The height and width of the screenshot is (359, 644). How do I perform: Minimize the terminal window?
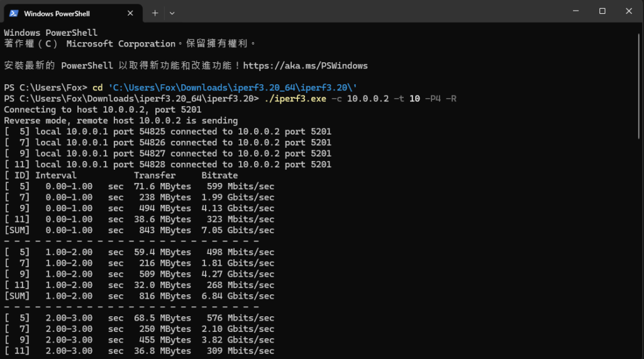click(576, 11)
